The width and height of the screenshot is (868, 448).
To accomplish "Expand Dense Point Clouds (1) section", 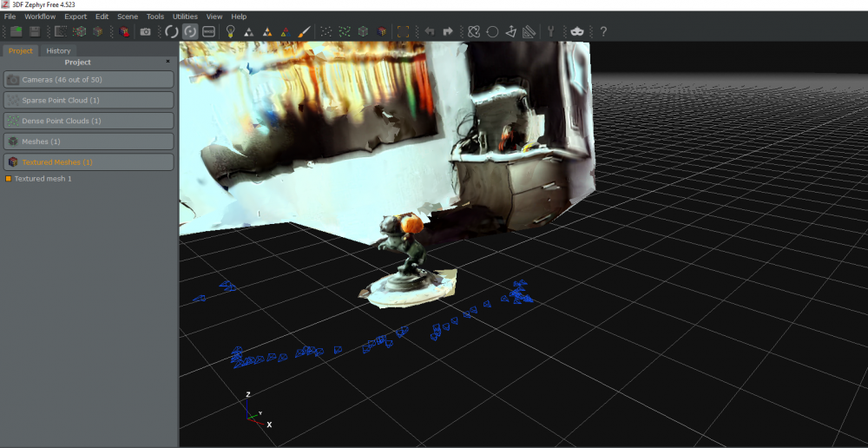I will pyautogui.click(x=89, y=121).
